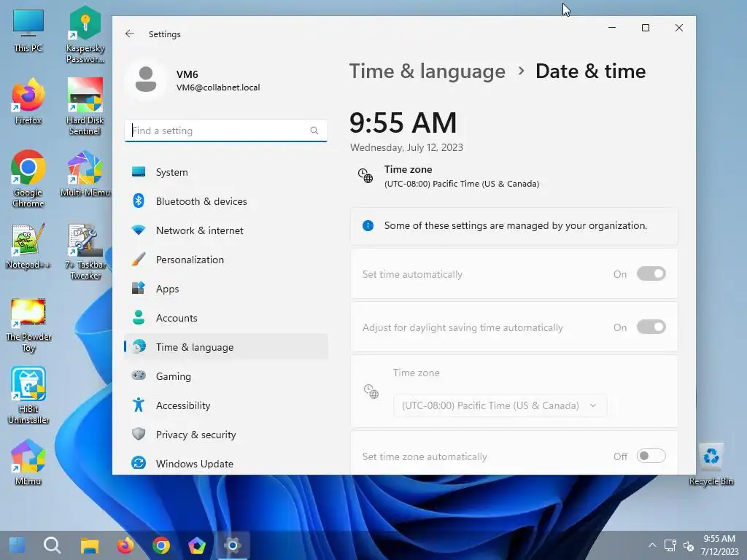Select Google Chrome desktop shortcut
This screenshot has height=560, width=747.
point(28,179)
